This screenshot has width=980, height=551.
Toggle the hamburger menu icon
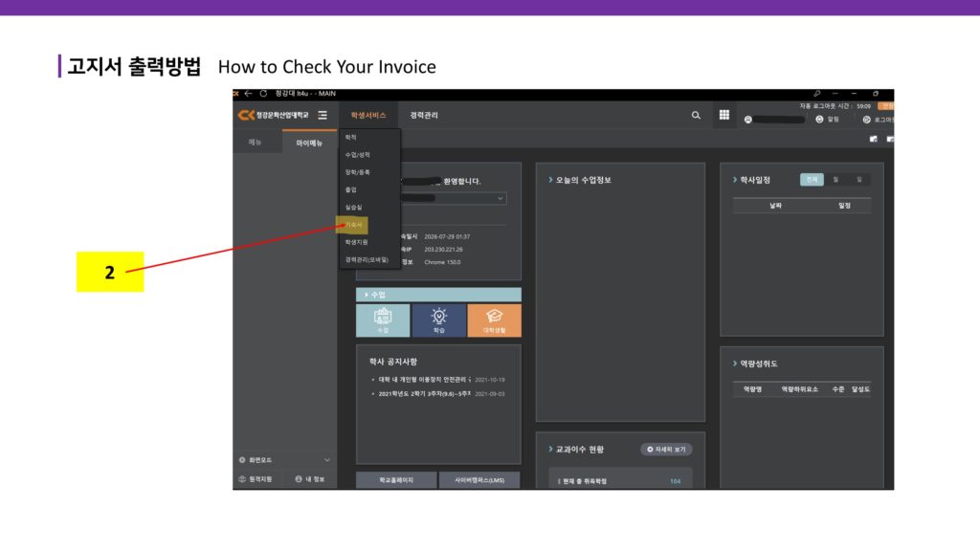(x=323, y=115)
